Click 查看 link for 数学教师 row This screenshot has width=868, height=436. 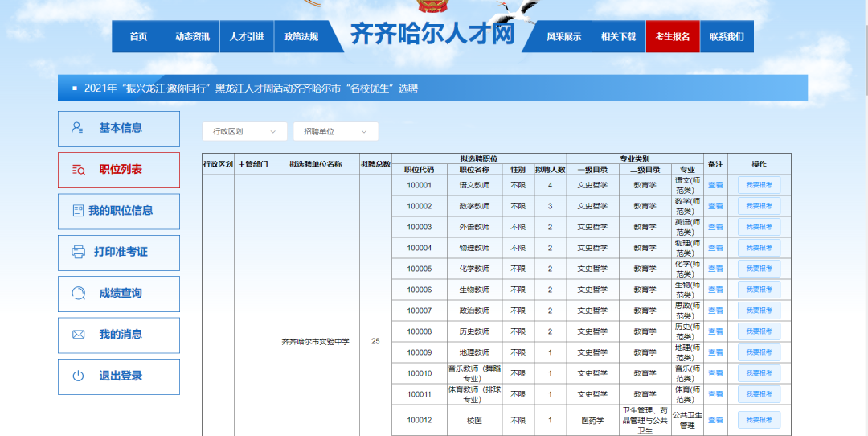(715, 206)
